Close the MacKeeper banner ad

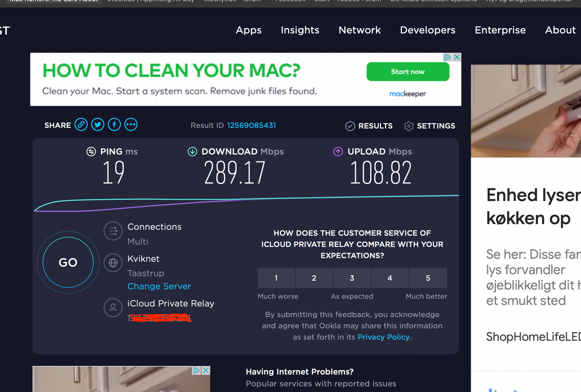[457, 57]
